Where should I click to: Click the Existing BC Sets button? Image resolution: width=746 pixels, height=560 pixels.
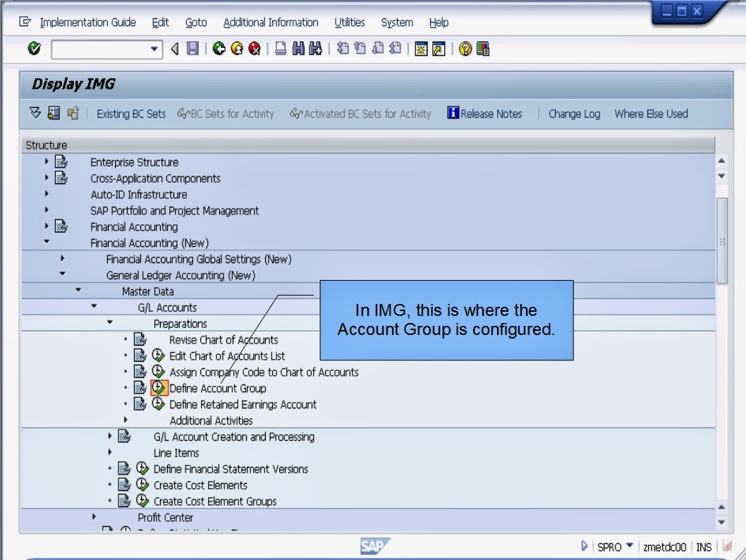click(131, 114)
